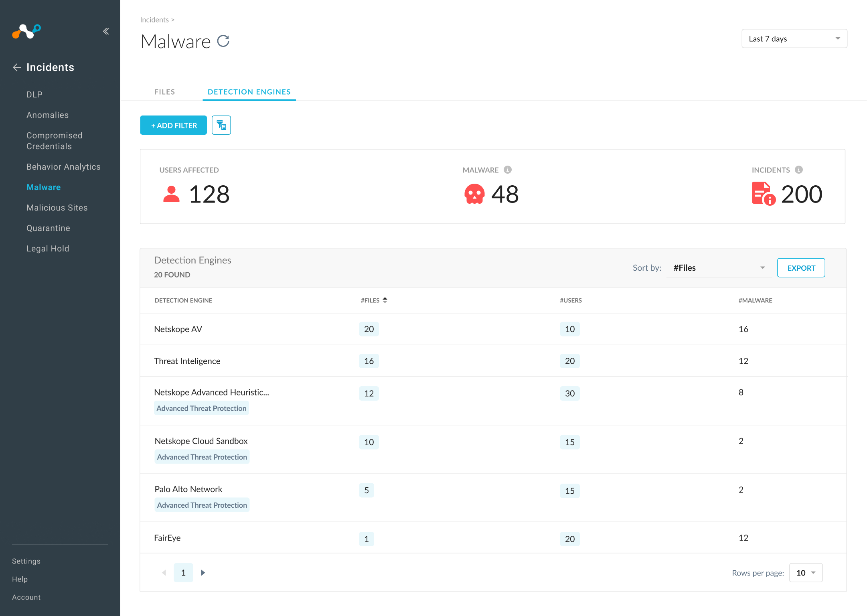Open the filter options icon beside Add Filter
Viewport: 867px width, 616px height.
point(221,125)
